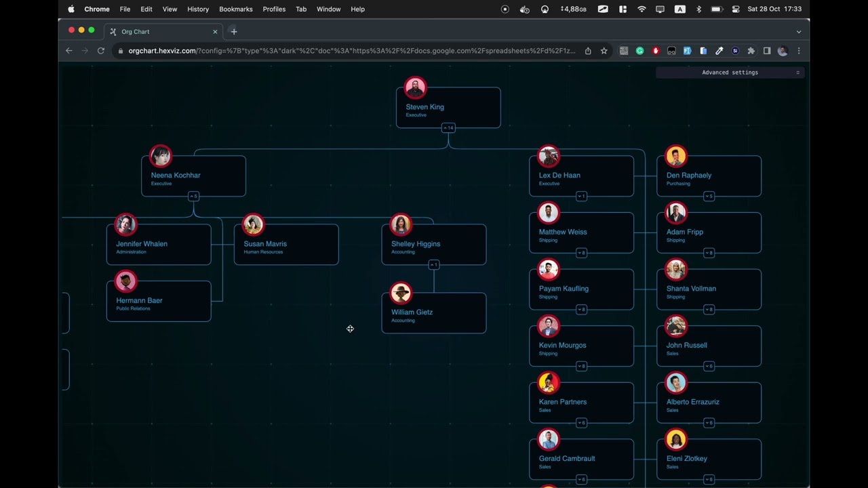Collapse Shelley Higgins' reports toggle
The height and width of the screenshot is (488, 868).
(434, 264)
